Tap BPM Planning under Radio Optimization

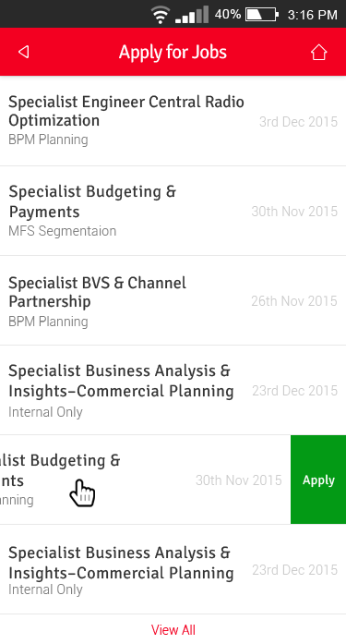pos(48,140)
